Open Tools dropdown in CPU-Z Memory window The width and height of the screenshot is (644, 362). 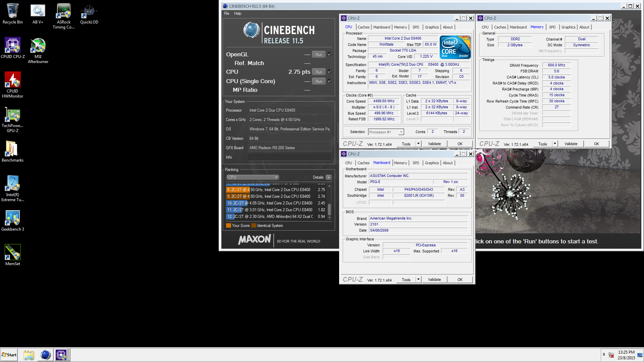(x=555, y=144)
